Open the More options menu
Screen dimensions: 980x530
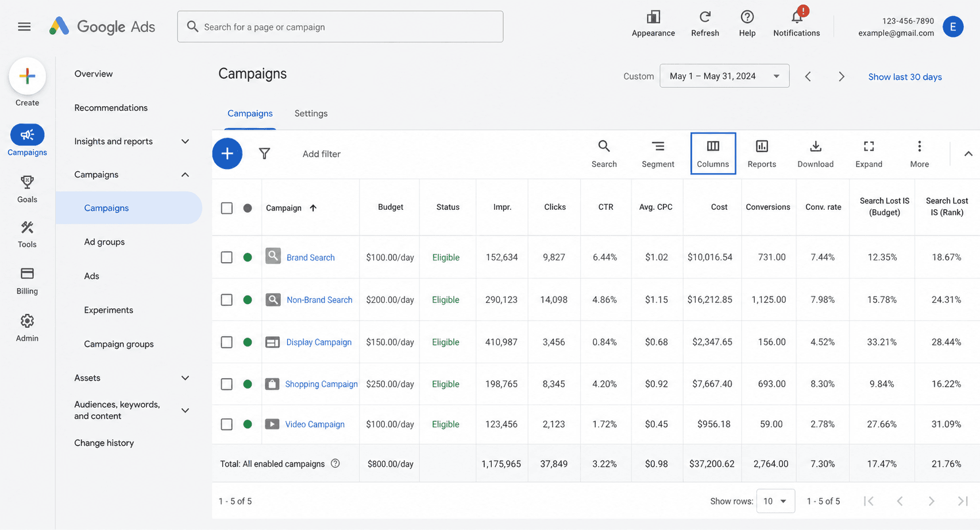(x=919, y=153)
